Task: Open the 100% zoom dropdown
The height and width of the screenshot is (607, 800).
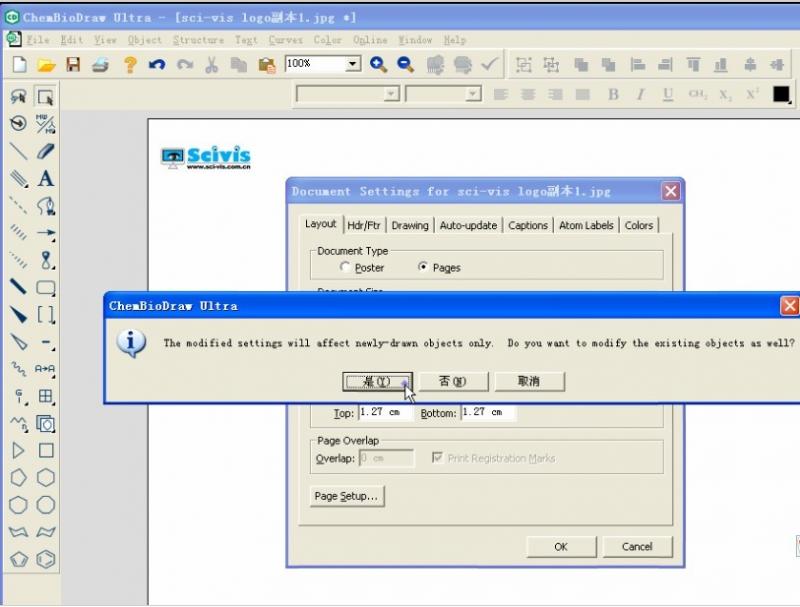Action: pos(352,64)
